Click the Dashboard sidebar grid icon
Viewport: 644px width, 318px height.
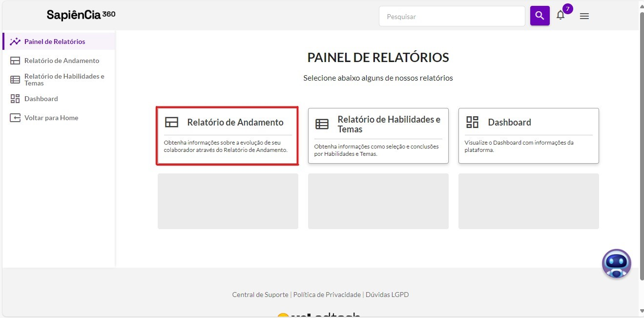(15, 99)
